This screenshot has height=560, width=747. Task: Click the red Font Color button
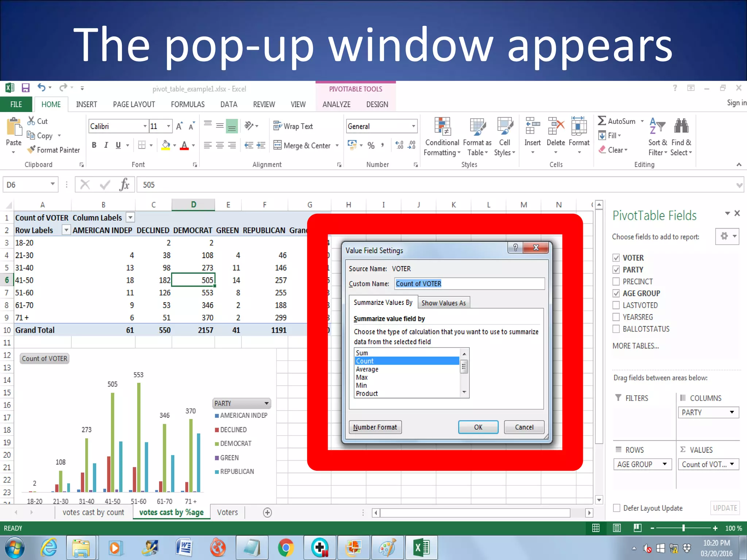[185, 145]
